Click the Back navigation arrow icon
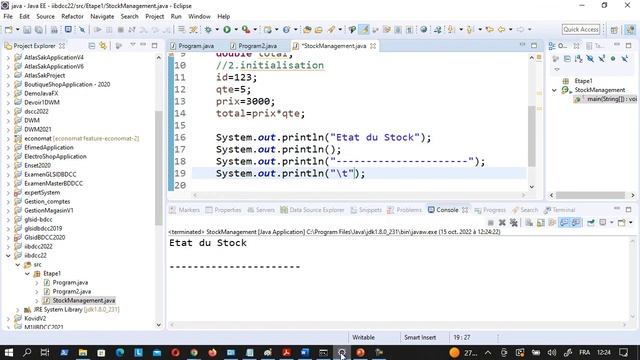This screenshot has height=360, width=640. (x=501, y=29)
